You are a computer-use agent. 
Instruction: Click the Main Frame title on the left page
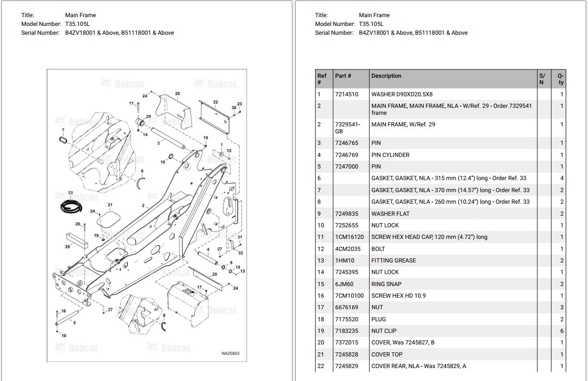pyautogui.click(x=81, y=15)
